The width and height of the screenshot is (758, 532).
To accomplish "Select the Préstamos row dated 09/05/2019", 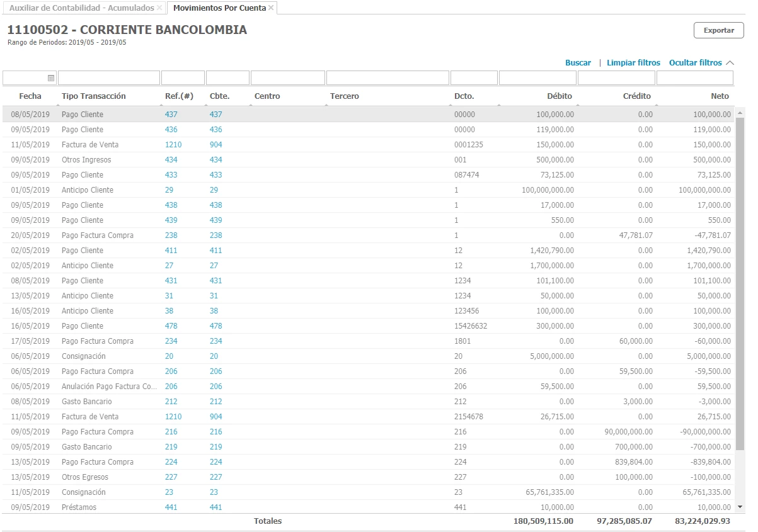I will [79, 507].
